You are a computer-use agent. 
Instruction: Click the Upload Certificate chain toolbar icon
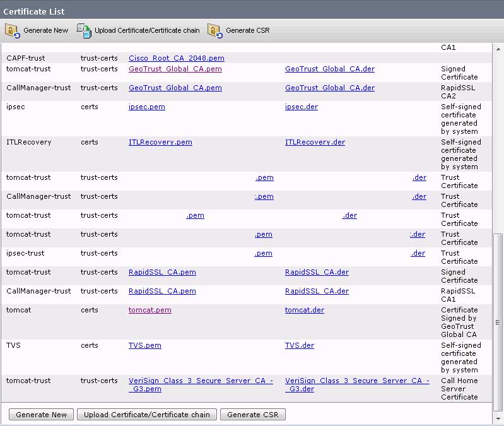click(84, 31)
